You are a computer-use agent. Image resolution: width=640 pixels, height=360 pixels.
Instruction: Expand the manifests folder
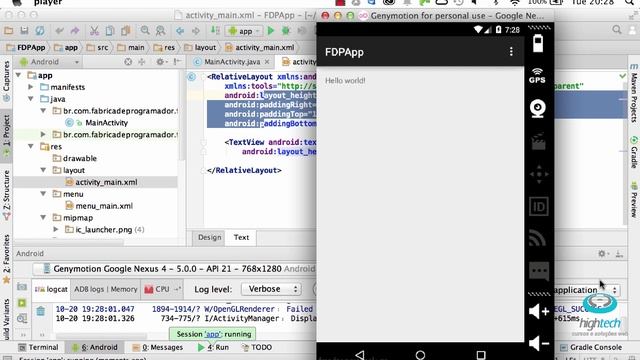(x=31, y=87)
